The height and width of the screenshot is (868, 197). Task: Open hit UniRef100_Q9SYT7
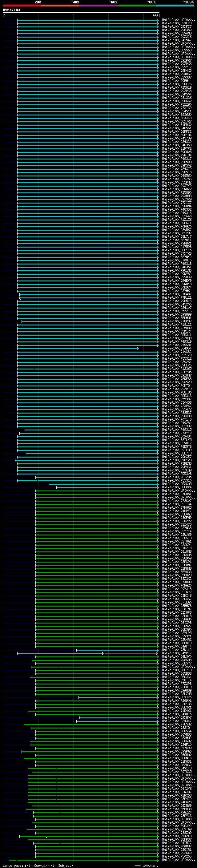click(x=176, y=67)
